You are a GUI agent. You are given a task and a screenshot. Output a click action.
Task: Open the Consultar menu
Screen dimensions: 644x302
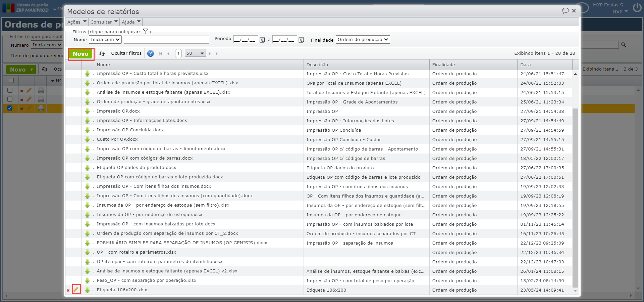104,22
